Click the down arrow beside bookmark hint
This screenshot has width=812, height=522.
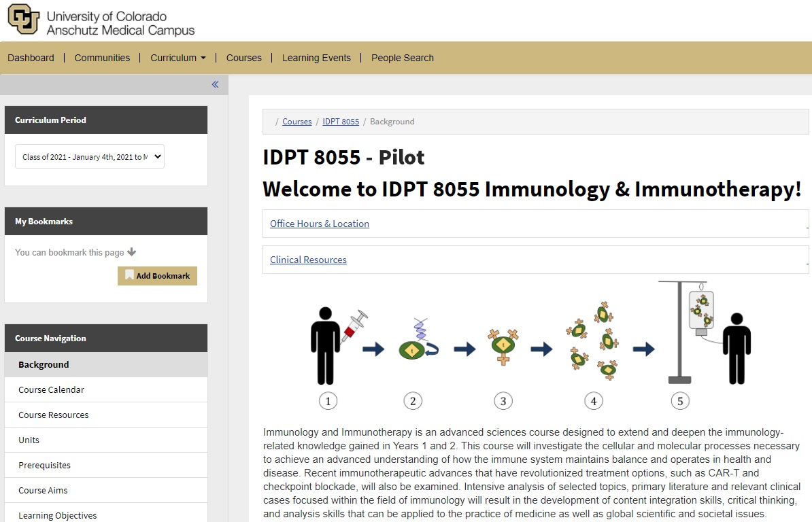coord(132,252)
